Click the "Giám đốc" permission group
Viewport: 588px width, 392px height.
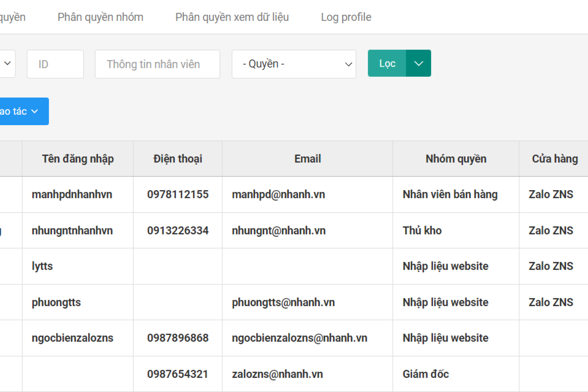(426, 374)
